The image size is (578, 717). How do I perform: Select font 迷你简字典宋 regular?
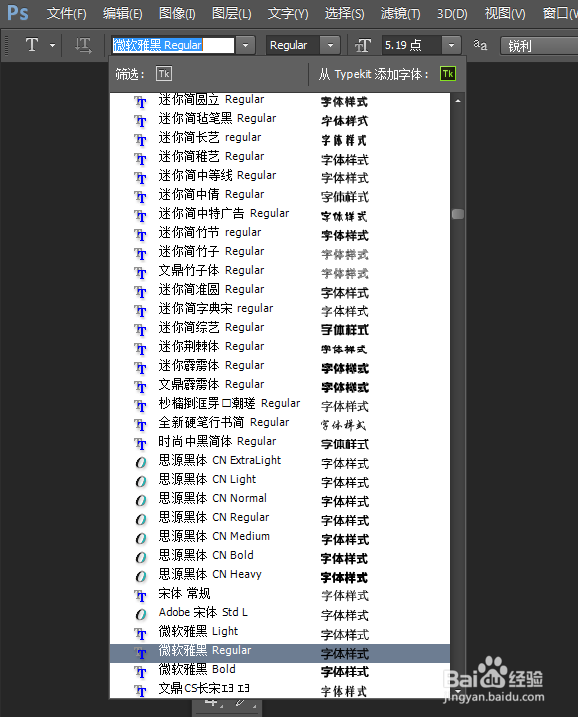pyautogui.click(x=280, y=309)
